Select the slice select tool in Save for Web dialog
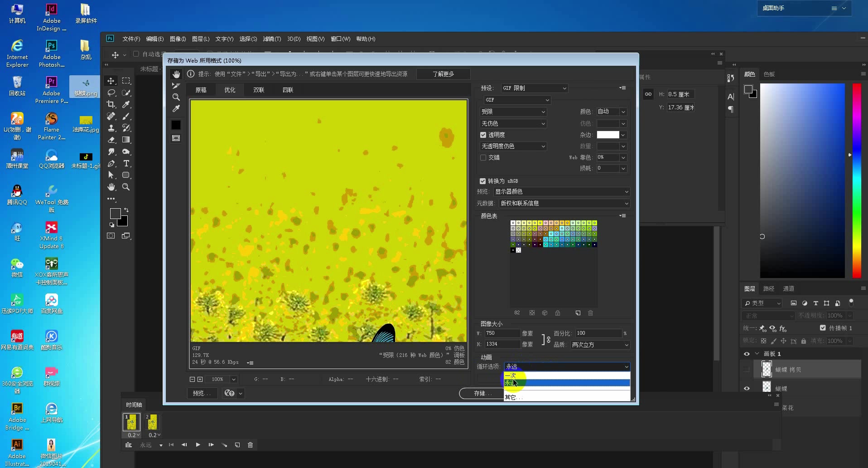Viewport: 868px width, 468px height. [176, 86]
